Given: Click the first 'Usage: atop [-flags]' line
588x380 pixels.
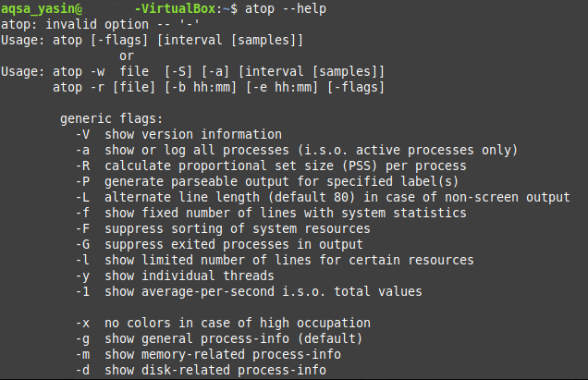Looking at the screenshot, I should point(153,40).
